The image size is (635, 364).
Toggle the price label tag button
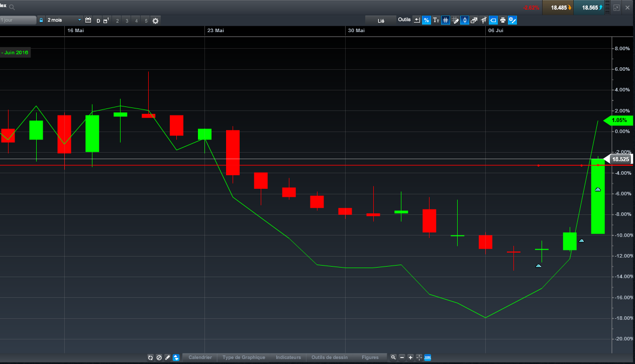(x=493, y=20)
